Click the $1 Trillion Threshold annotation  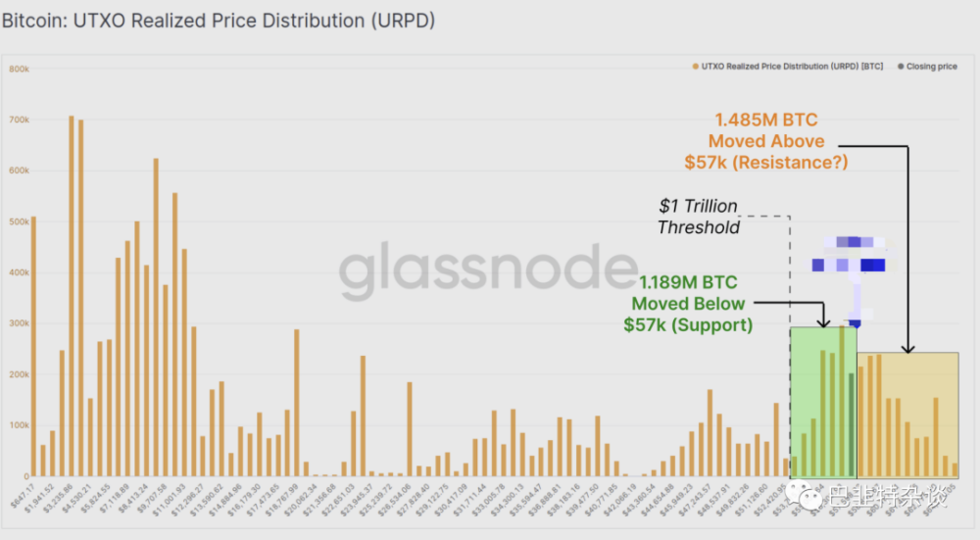coord(698,217)
